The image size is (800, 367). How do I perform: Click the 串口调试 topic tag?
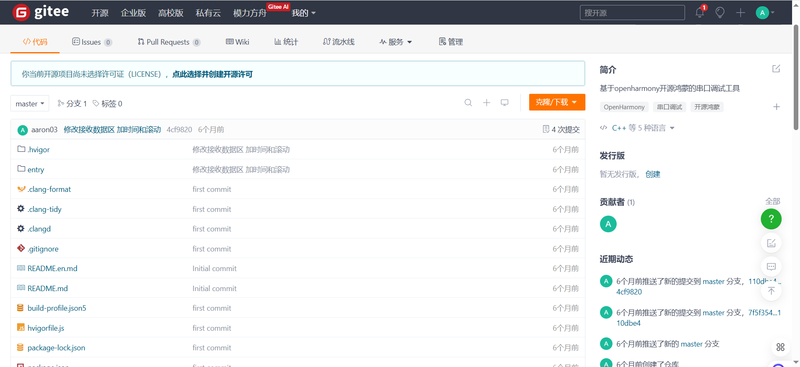click(x=669, y=107)
